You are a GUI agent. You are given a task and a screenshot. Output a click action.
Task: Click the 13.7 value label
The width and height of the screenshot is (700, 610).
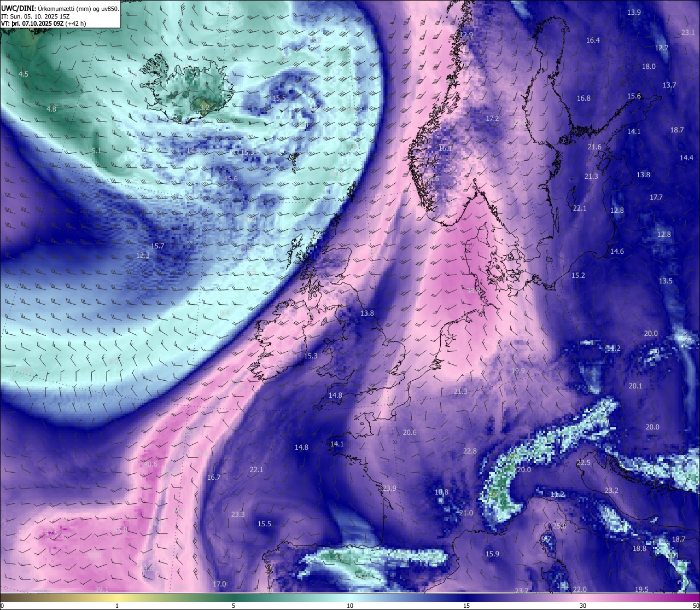pyautogui.click(x=669, y=85)
